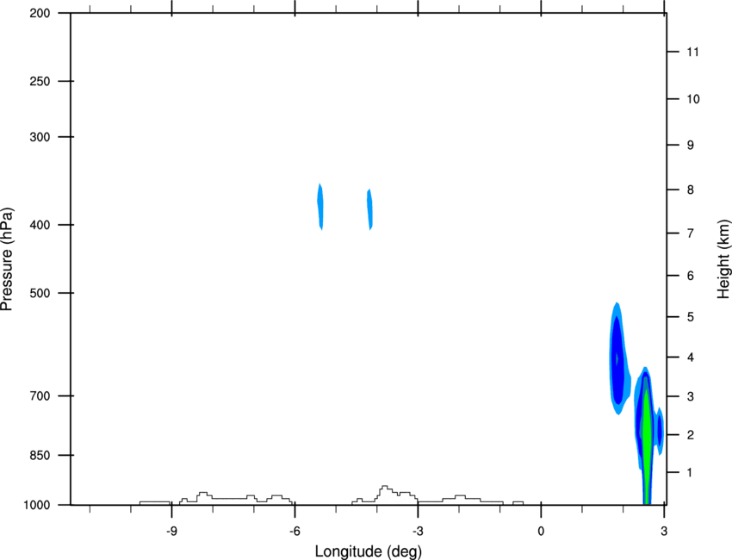Click the 8 km height label
732x560 pixels.
pos(691,190)
